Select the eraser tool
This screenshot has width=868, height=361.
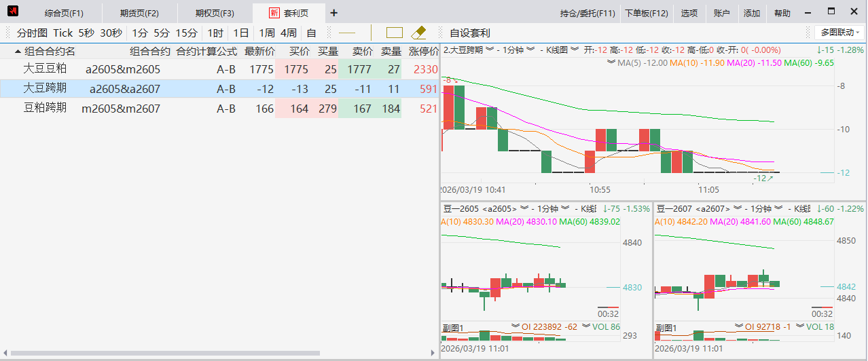click(418, 33)
